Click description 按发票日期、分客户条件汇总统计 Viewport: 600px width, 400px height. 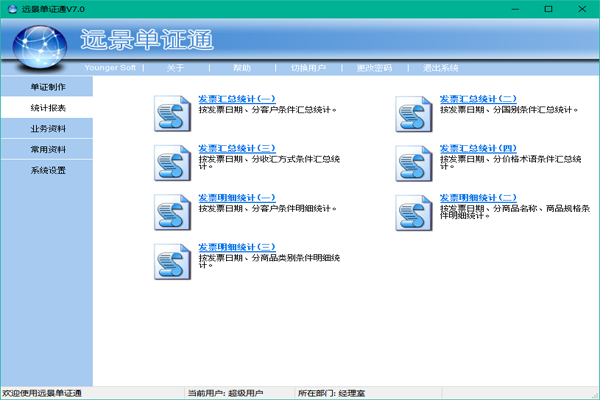tap(267, 110)
